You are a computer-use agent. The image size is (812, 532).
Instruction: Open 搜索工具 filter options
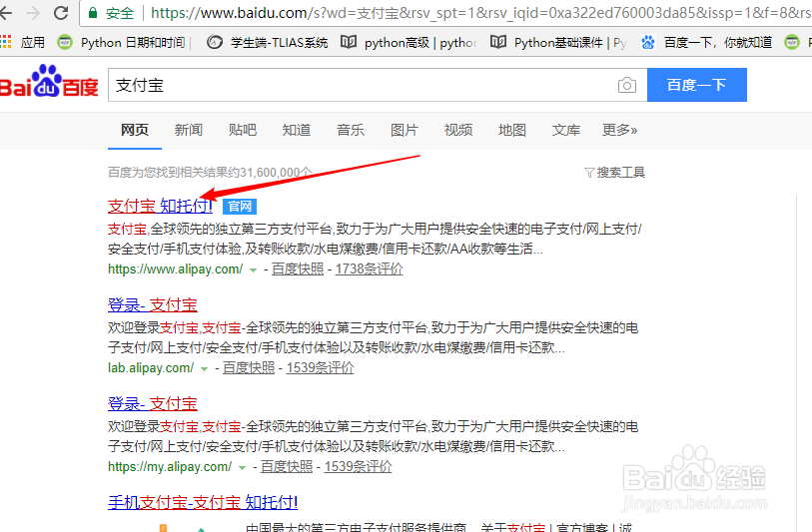click(x=614, y=173)
